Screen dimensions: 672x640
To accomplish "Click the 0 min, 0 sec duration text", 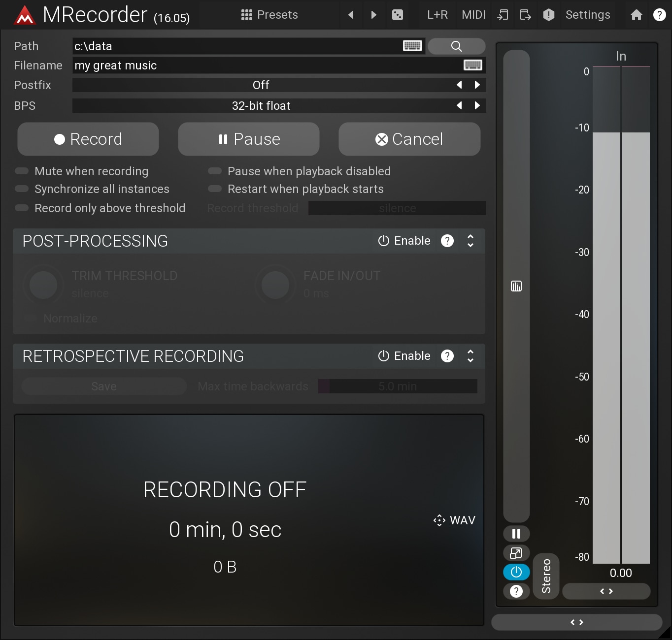I will [x=225, y=530].
